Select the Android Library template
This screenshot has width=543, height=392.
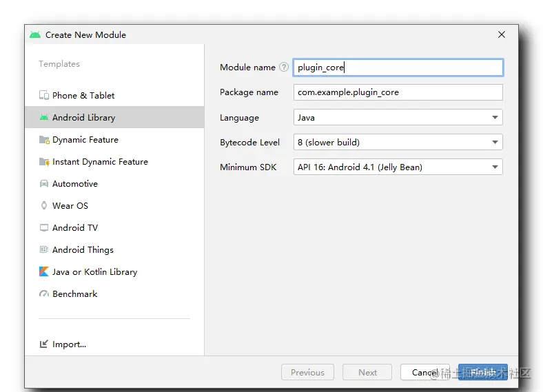114,117
